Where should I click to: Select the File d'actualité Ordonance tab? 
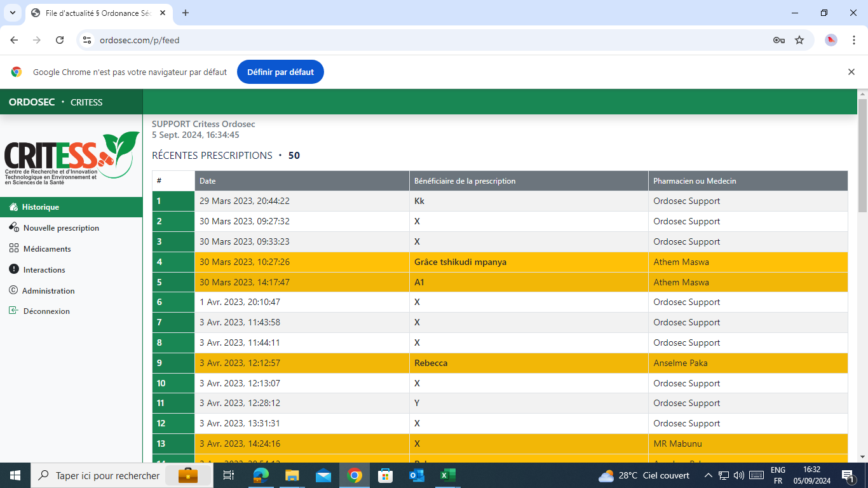pos(98,13)
